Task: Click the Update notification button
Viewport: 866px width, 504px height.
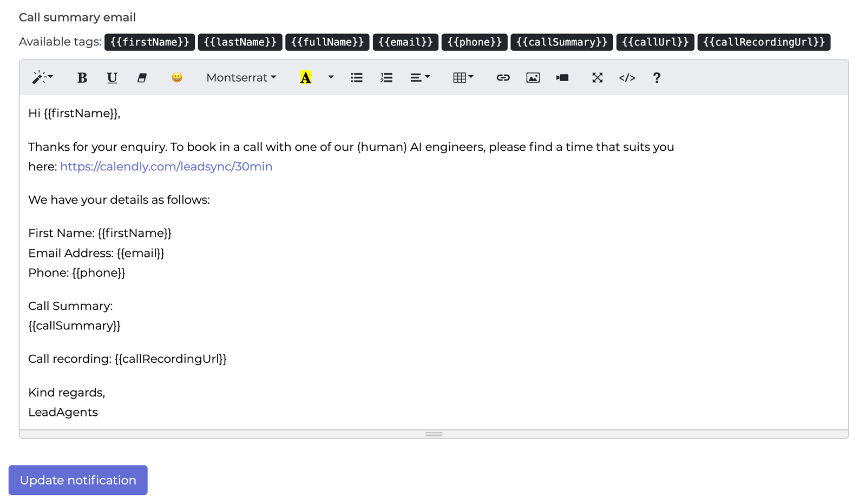Action: pyautogui.click(x=78, y=480)
